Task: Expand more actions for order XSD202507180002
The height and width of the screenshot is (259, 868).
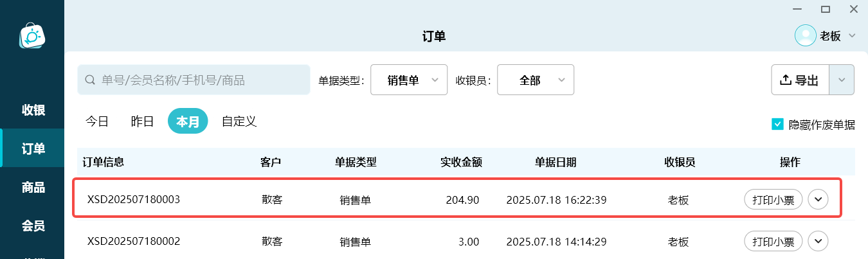Action: tap(818, 242)
